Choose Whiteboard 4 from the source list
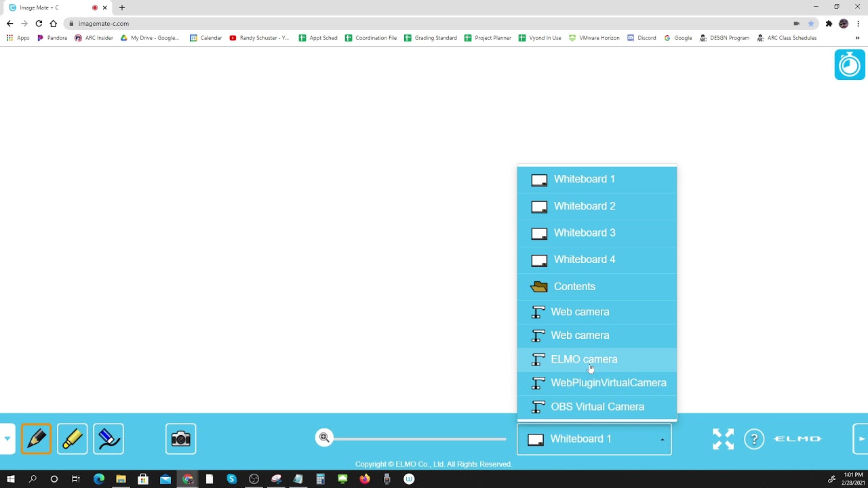The width and height of the screenshot is (868, 488). (597, 260)
